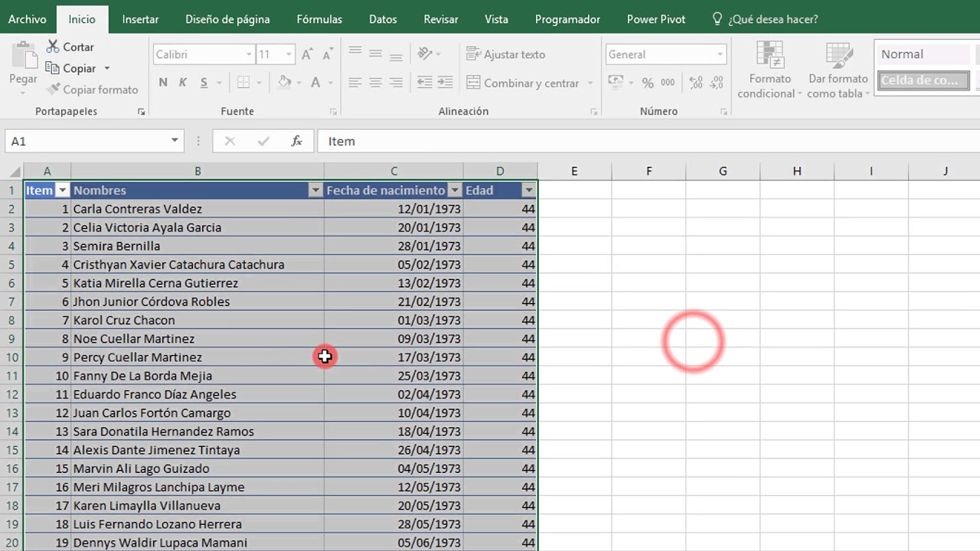The width and height of the screenshot is (980, 551).
Task: Select cell with Karol Cruz Chacon
Action: (x=198, y=320)
